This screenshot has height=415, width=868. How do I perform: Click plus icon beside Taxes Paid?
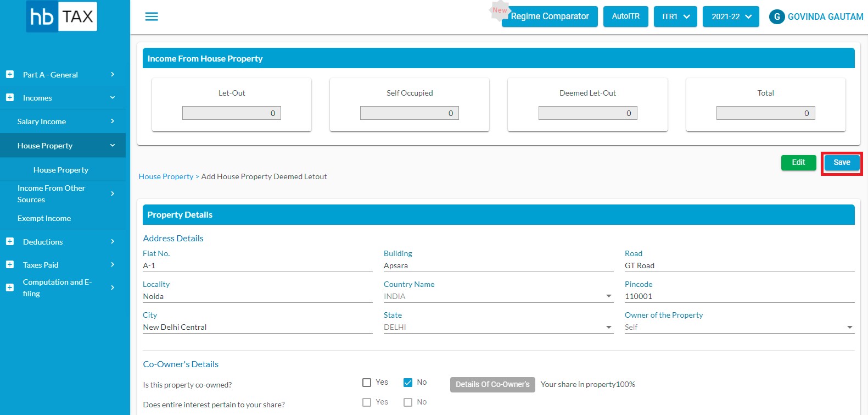(x=10, y=264)
